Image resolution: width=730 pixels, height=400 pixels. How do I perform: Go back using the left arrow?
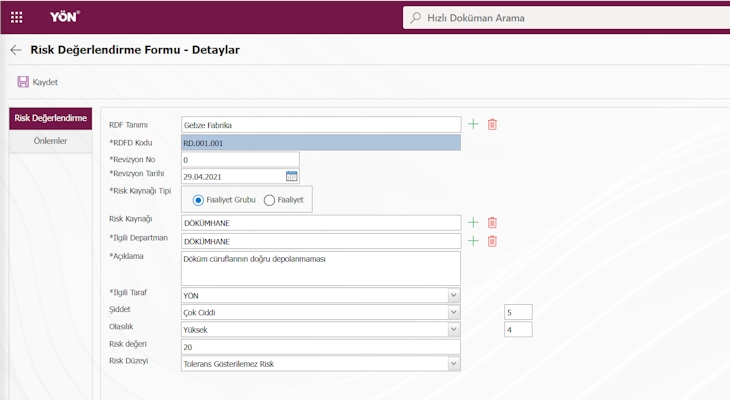coord(16,50)
